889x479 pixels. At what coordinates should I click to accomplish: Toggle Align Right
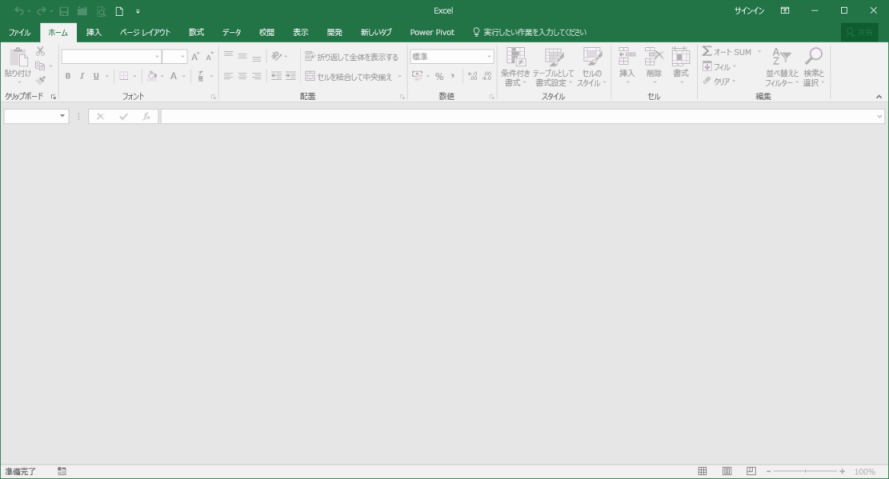(257, 76)
